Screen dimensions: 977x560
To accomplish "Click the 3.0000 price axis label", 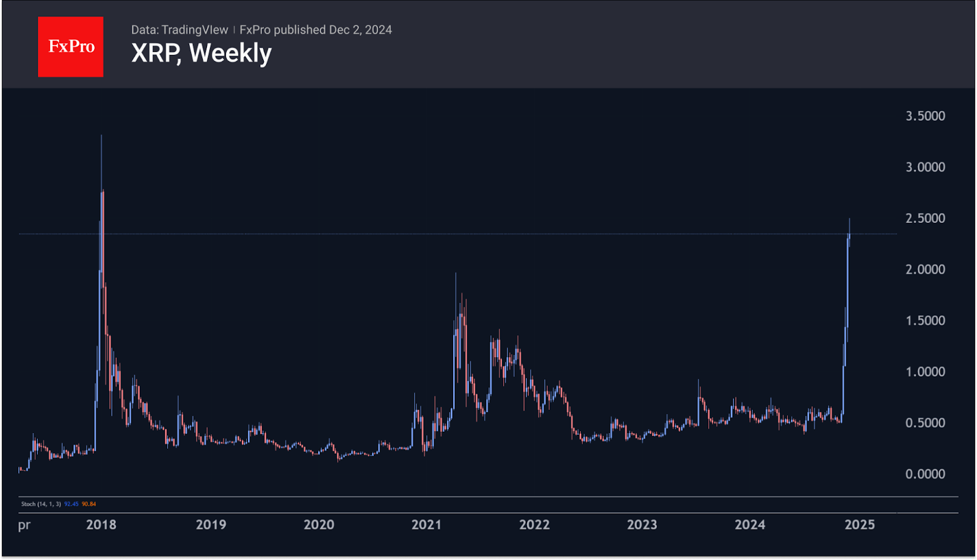I will [x=925, y=167].
